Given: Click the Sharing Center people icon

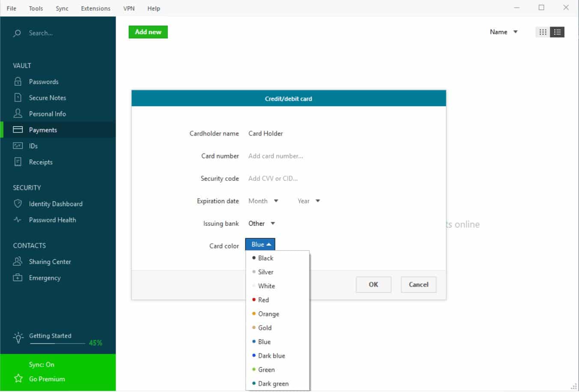Looking at the screenshot, I should (18, 261).
